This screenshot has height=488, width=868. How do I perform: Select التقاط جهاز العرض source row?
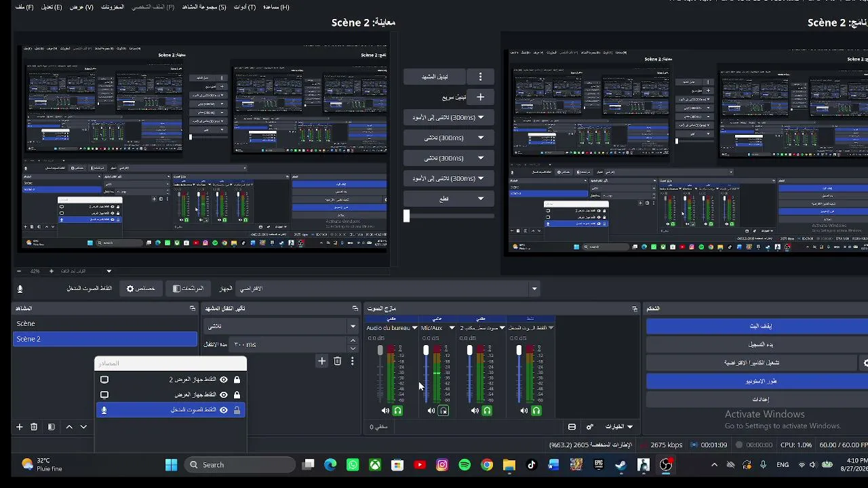[x=171, y=394]
